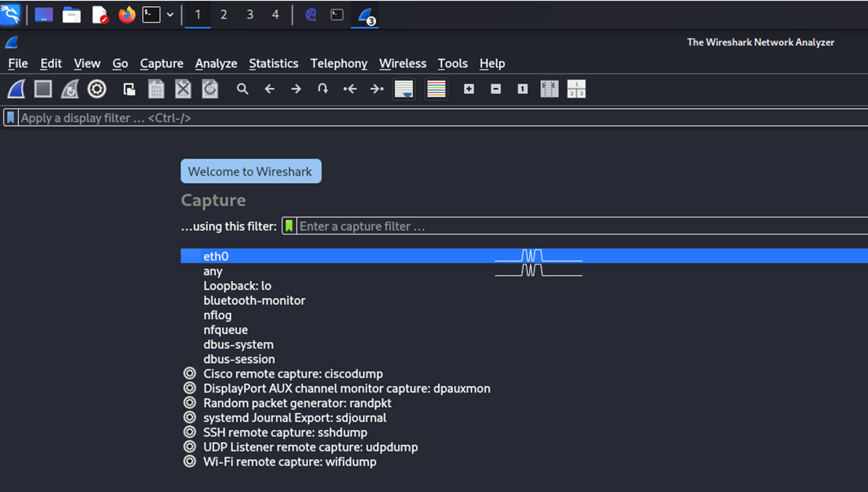Open settings gear for SSH remote capture
This screenshot has height=492, width=868.
(x=190, y=432)
